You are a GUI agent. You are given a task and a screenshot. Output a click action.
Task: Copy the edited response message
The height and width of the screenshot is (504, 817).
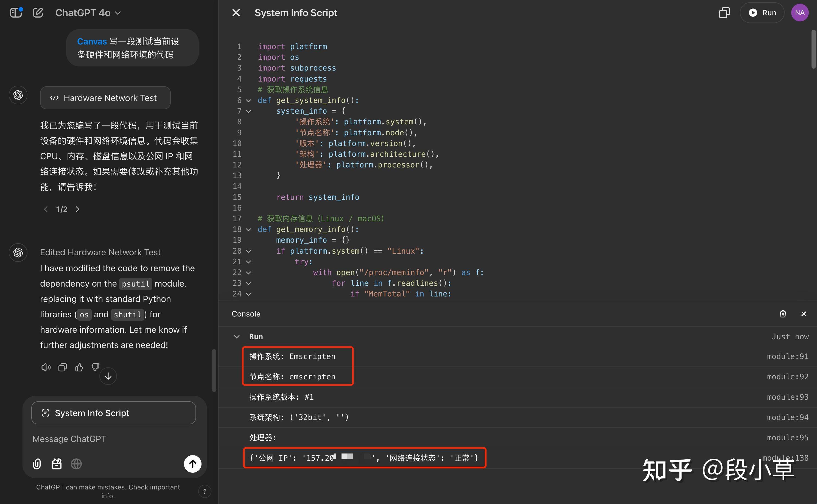pos(62,367)
